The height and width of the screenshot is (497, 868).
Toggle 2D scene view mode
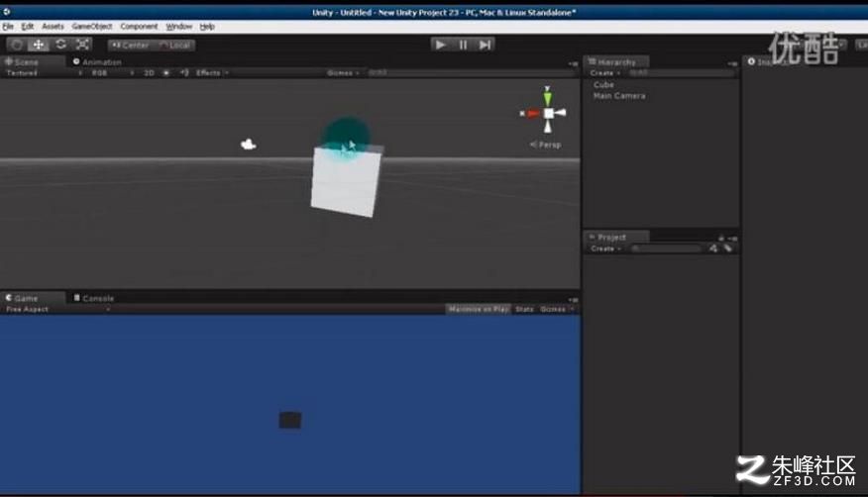coord(149,73)
